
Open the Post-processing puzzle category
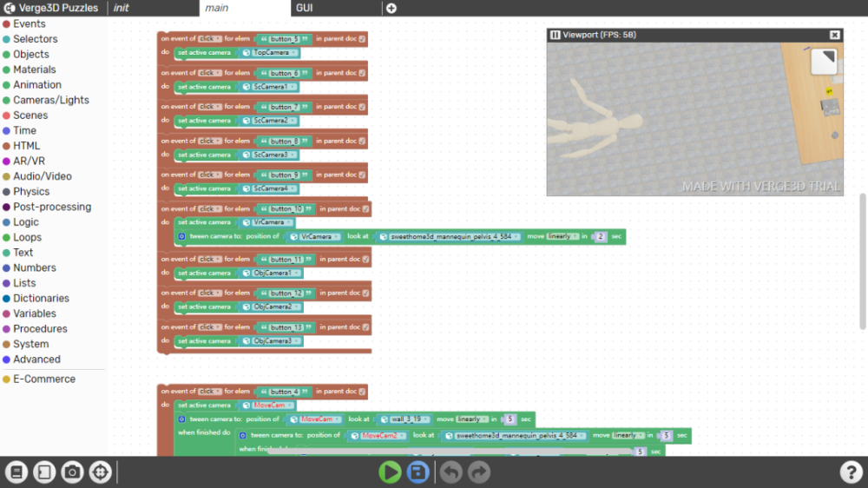pyautogui.click(x=52, y=208)
